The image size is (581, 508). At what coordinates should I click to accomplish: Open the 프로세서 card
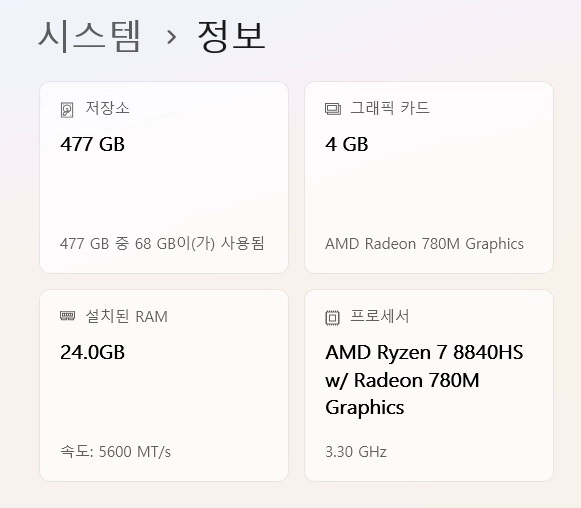pos(429,385)
